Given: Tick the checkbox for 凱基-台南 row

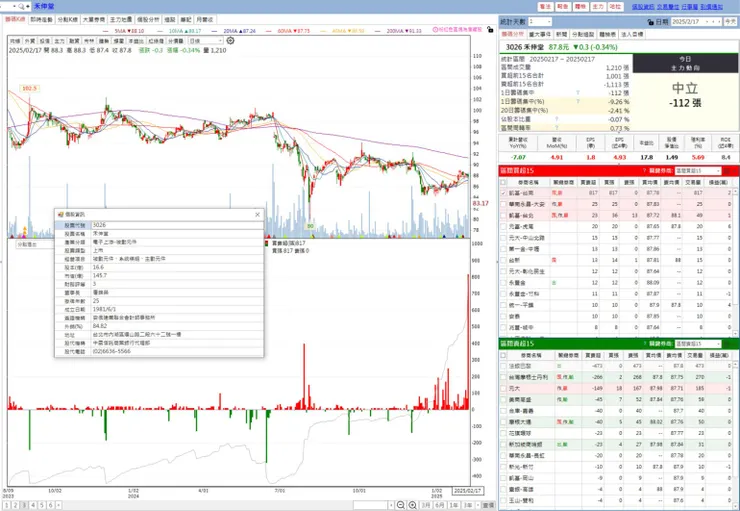Looking at the screenshot, I should pos(504,193).
